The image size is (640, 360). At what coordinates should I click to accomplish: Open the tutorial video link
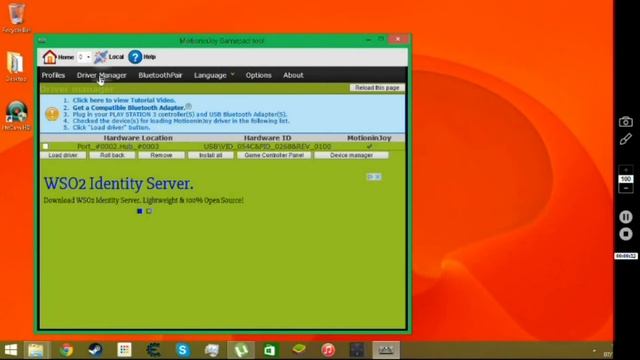coord(124,100)
